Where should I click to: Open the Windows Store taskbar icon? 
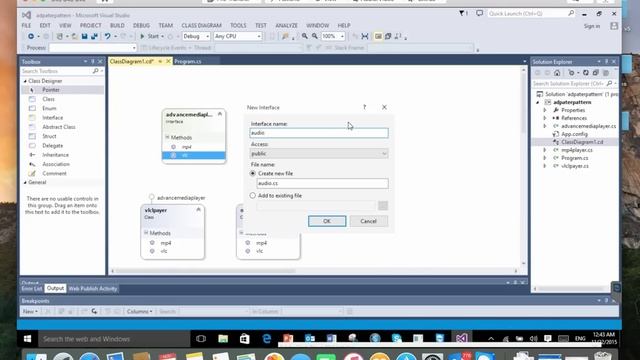244,338
